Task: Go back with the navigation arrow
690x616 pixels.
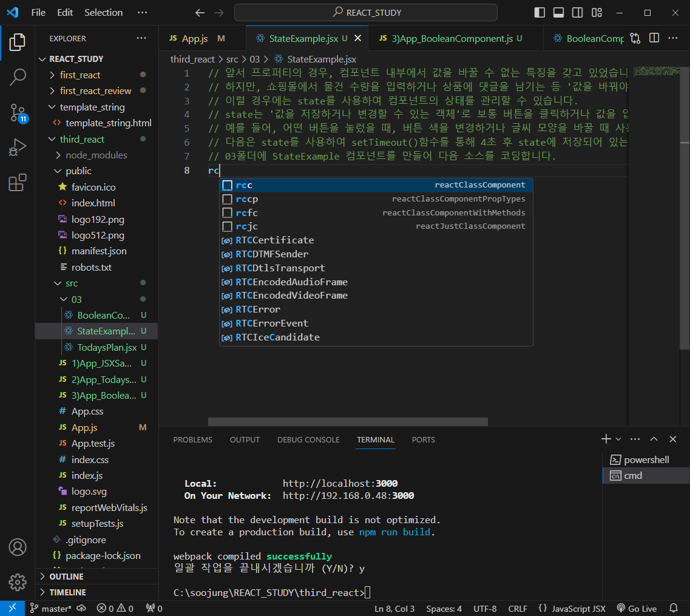Action: point(200,13)
